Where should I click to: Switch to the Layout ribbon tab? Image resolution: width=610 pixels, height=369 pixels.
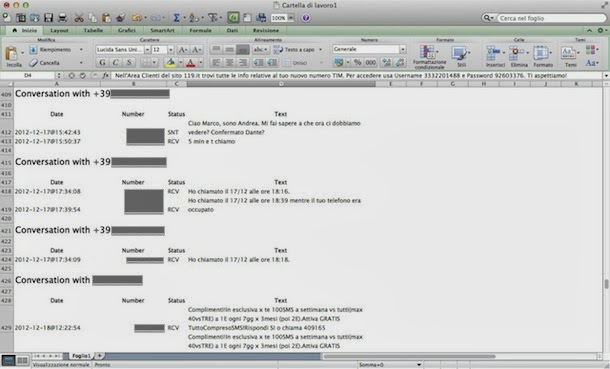pos(59,30)
